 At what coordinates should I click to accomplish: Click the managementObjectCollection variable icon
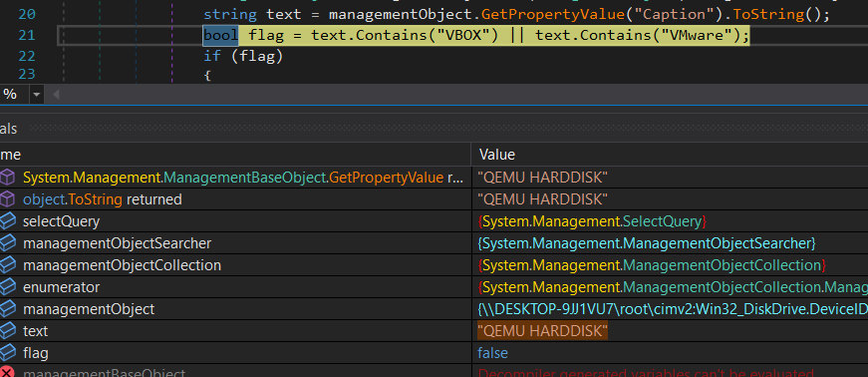click(7, 265)
